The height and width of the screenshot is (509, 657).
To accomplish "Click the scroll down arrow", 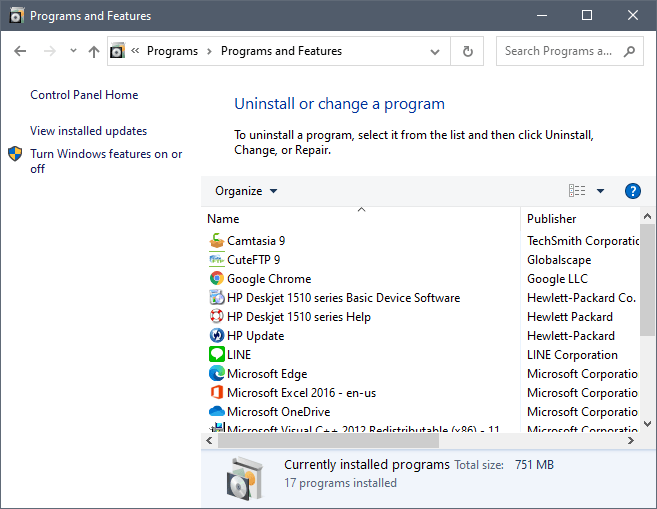I will 647,424.
